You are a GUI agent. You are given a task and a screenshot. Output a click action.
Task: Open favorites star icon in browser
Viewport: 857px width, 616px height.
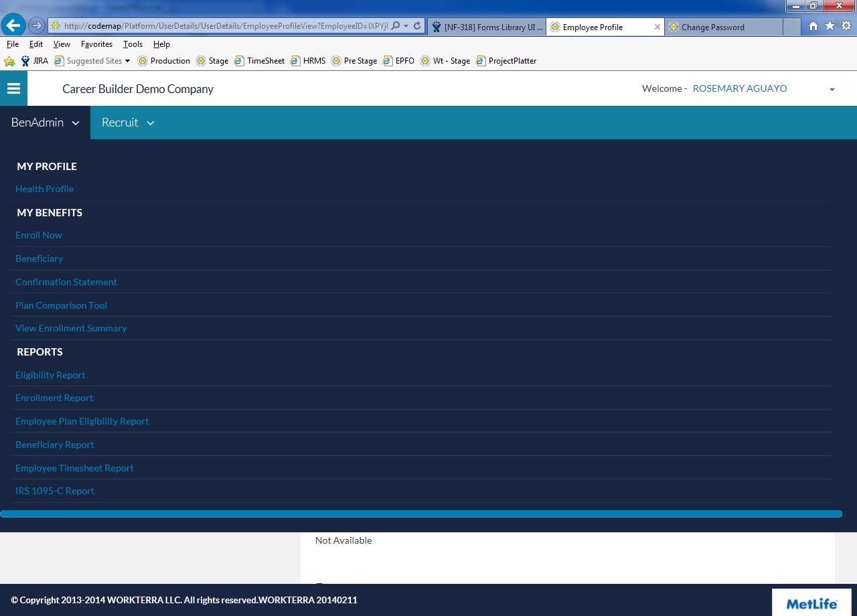tap(830, 26)
